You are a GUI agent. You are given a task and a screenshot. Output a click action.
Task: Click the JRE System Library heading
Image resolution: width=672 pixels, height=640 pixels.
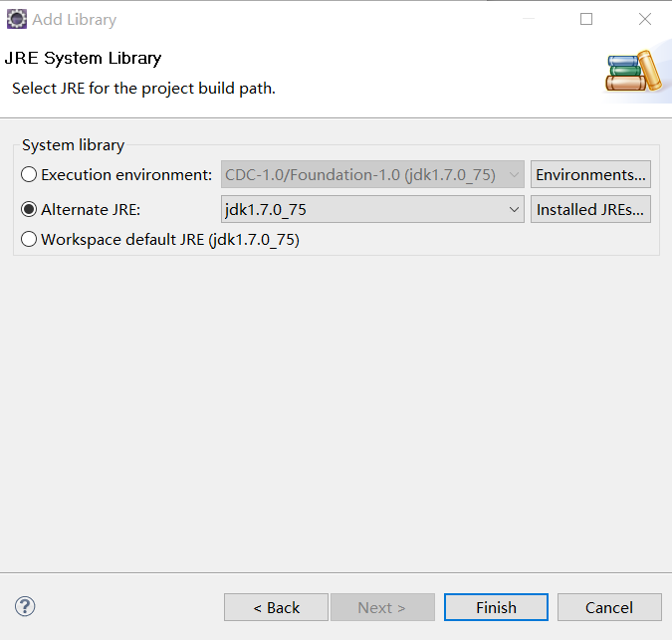(84, 58)
